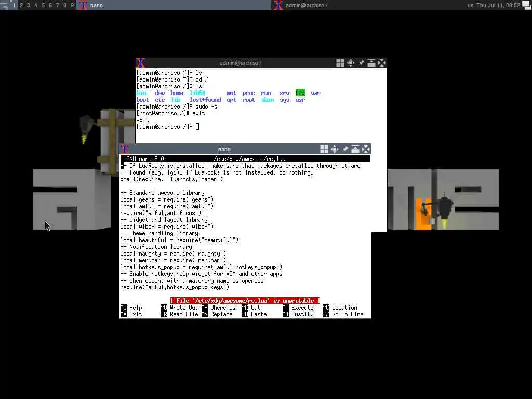Viewport: 532px width, 399px height.
Task: Click the Where Is shortcut in nano
Action: [219, 308]
